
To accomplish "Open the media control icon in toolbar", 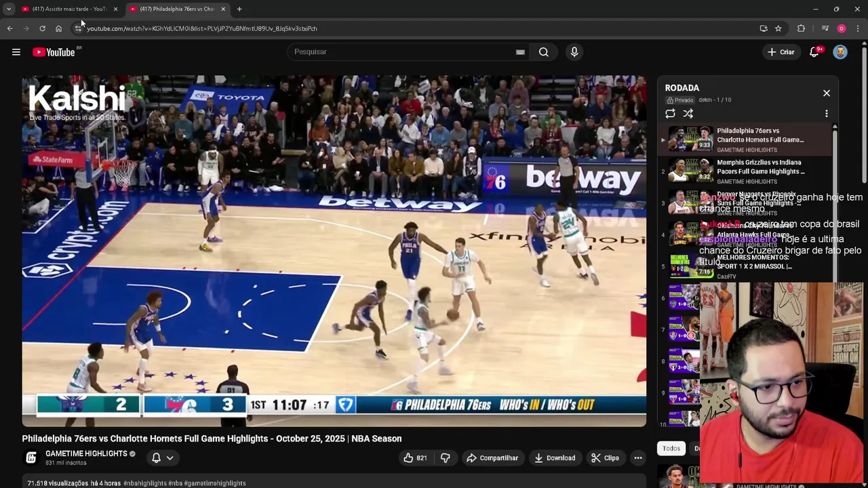I will coord(825,28).
